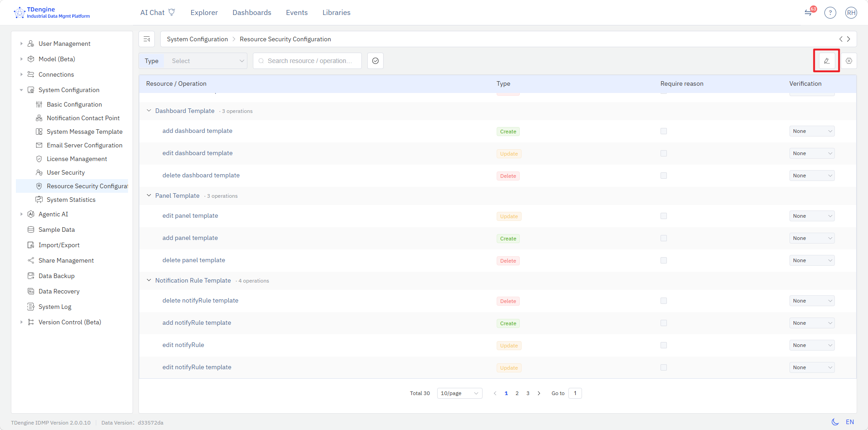This screenshot has width=868, height=430.
Task: Check require reason for edit panel template
Action: click(664, 216)
